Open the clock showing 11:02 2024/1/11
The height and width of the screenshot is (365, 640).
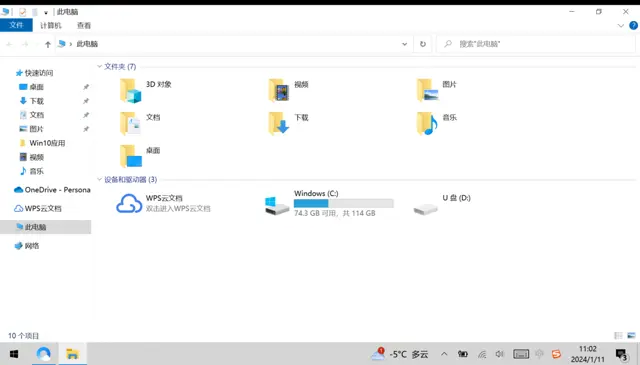587,354
